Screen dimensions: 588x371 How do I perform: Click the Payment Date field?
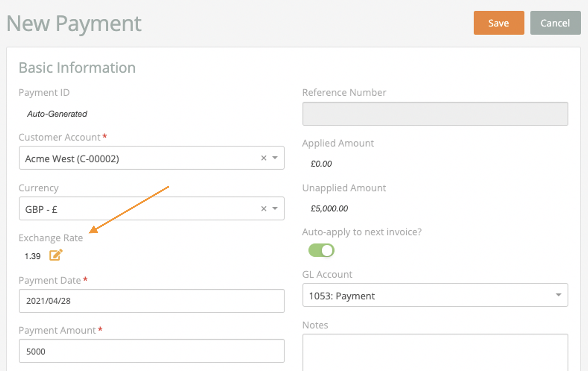point(152,301)
